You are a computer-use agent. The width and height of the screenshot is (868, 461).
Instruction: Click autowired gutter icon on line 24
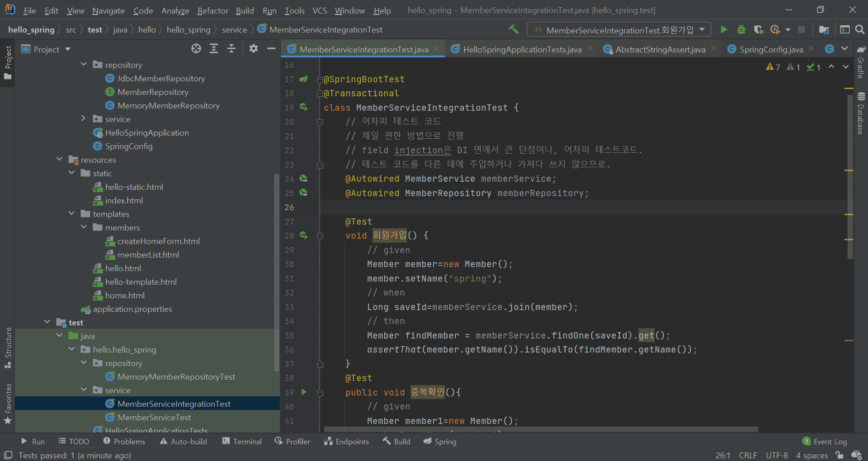coord(303,179)
